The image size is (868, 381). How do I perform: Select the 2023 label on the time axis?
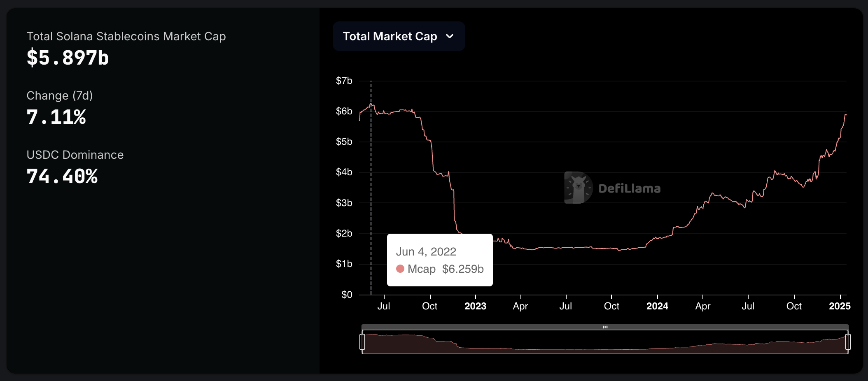476,306
